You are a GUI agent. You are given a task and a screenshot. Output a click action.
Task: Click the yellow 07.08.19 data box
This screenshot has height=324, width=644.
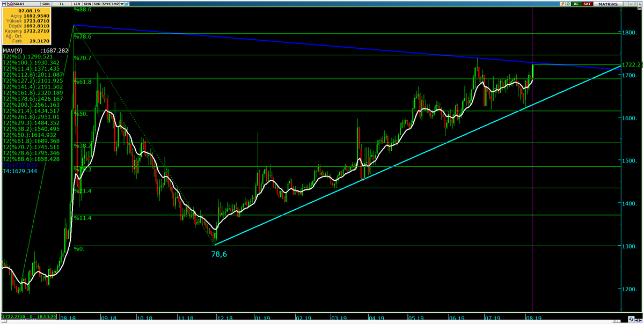pos(27,26)
